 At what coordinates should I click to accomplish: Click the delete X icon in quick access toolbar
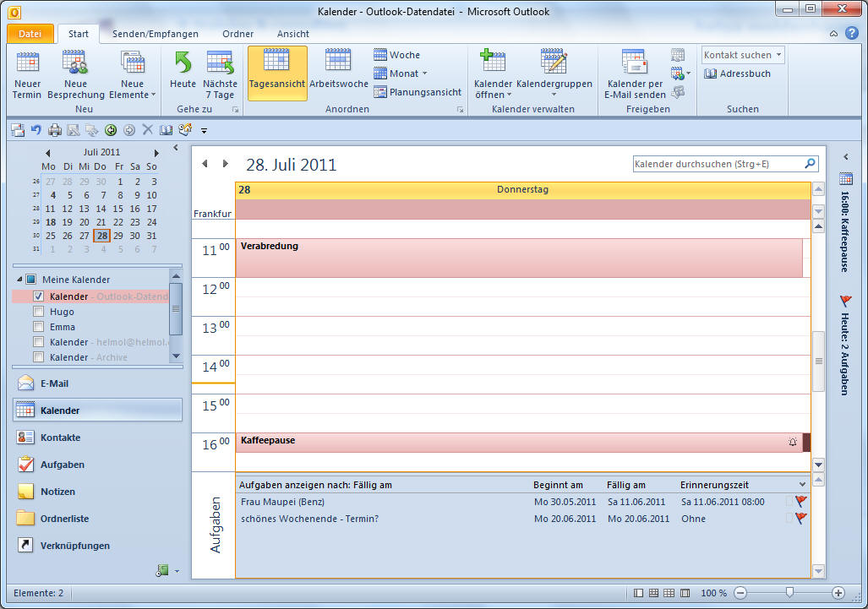coord(147,129)
